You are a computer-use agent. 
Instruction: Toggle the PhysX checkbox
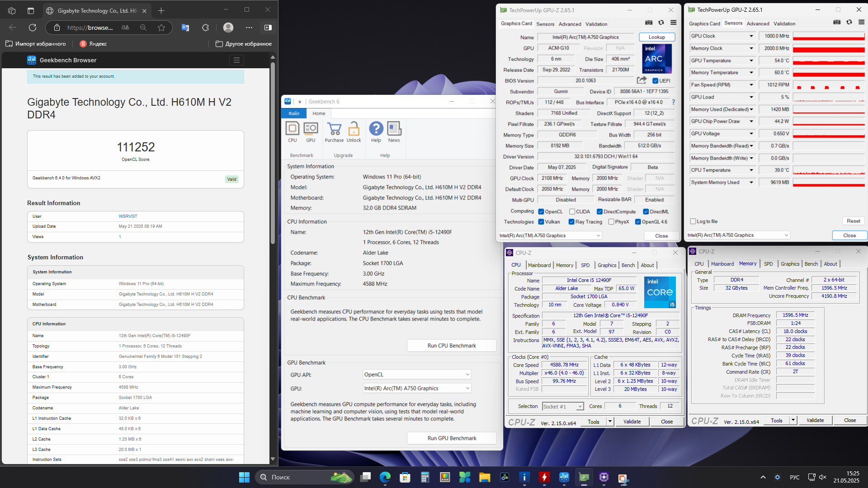611,222
